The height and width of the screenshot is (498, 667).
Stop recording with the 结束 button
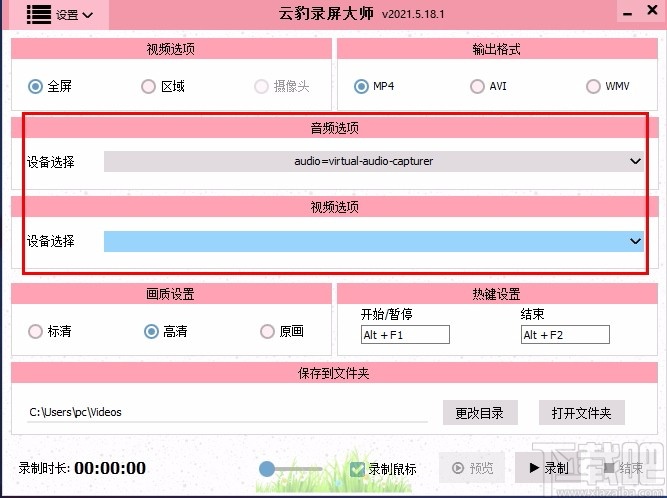(623, 468)
